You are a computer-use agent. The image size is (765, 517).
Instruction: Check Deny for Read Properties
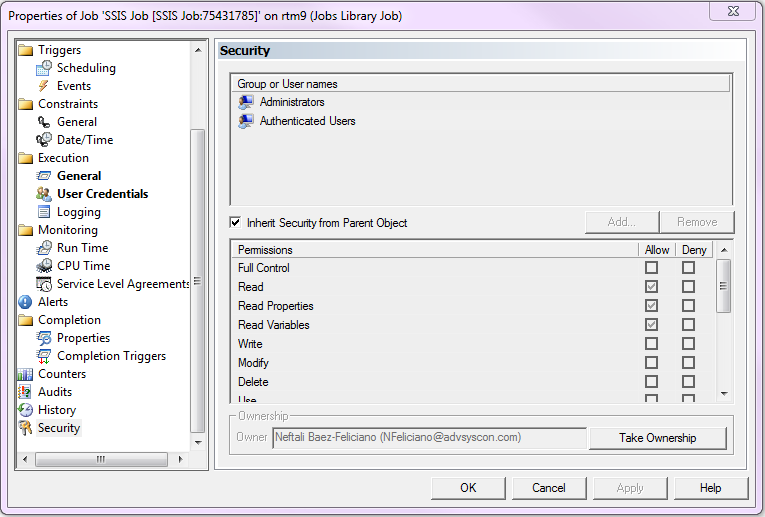[688, 306]
